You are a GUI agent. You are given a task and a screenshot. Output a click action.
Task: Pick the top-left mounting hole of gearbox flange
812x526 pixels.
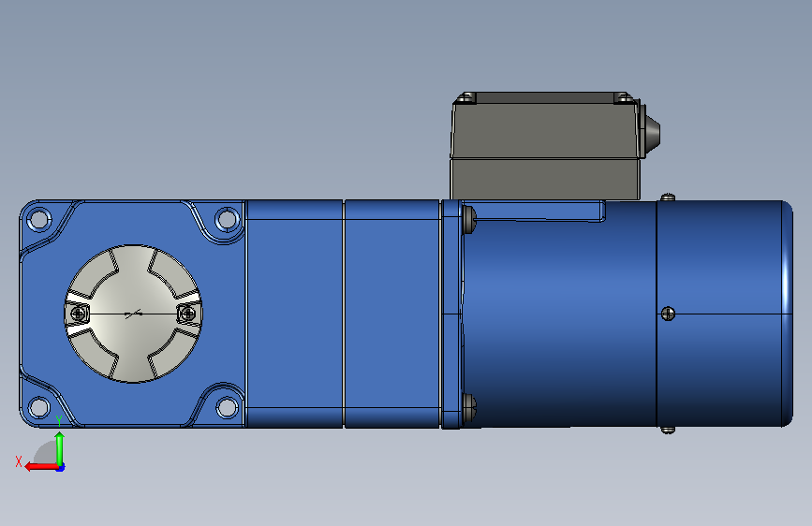38,218
